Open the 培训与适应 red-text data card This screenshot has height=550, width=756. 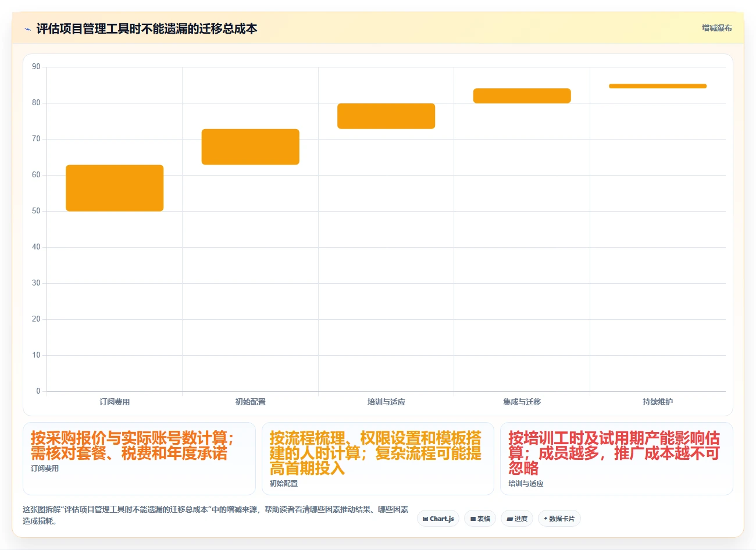pos(616,459)
